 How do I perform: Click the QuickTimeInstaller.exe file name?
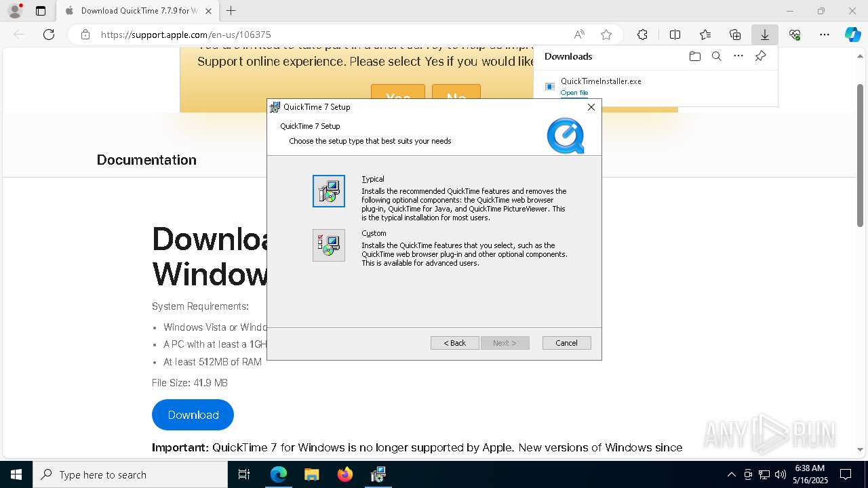click(x=601, y=81)
